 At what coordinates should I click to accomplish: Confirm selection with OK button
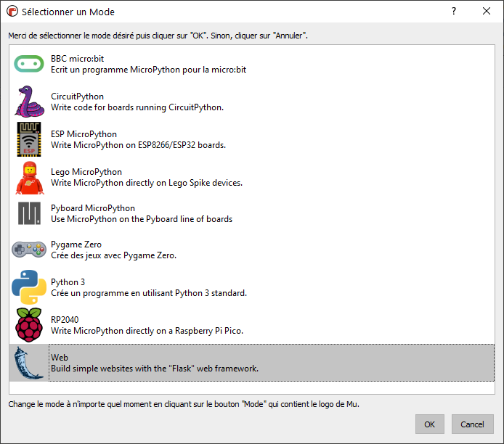click(429, 424)
